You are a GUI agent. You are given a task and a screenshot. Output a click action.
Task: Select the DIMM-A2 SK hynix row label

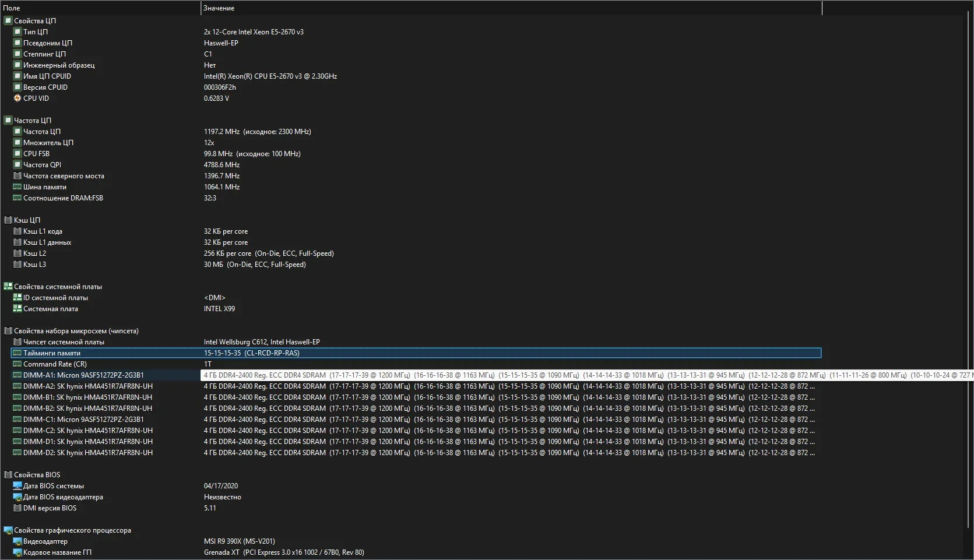tap(88, 386)
